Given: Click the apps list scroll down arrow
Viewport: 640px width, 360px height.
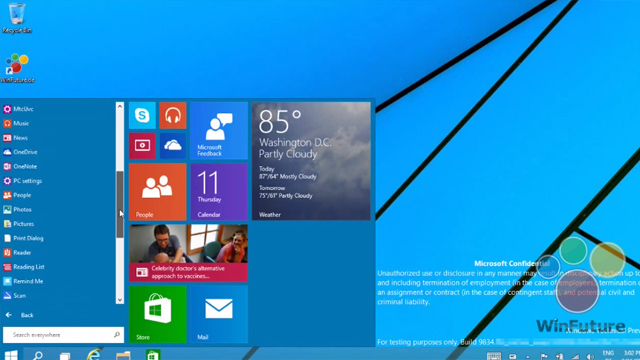Looking at the screenshot, I should (120, 300).
